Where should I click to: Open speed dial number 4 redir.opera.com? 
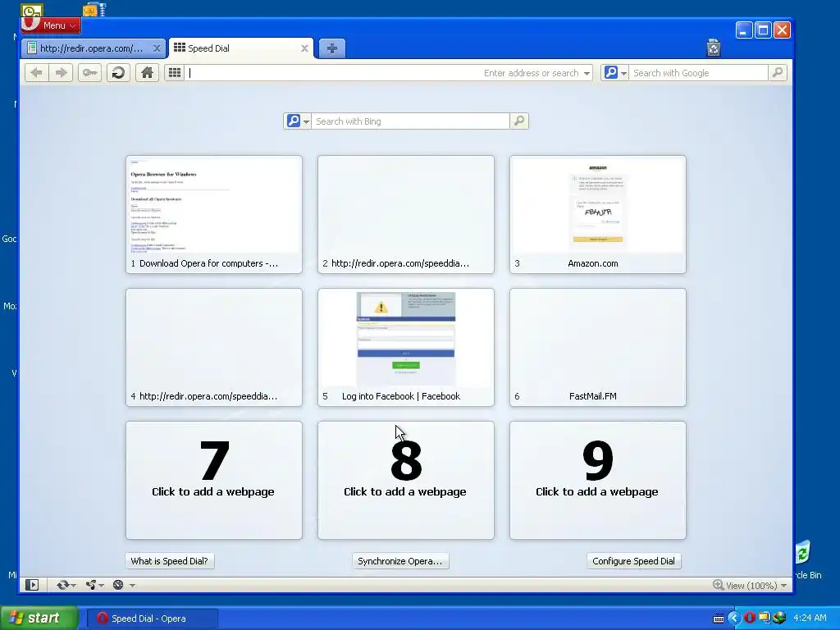(x=214, y=347)
